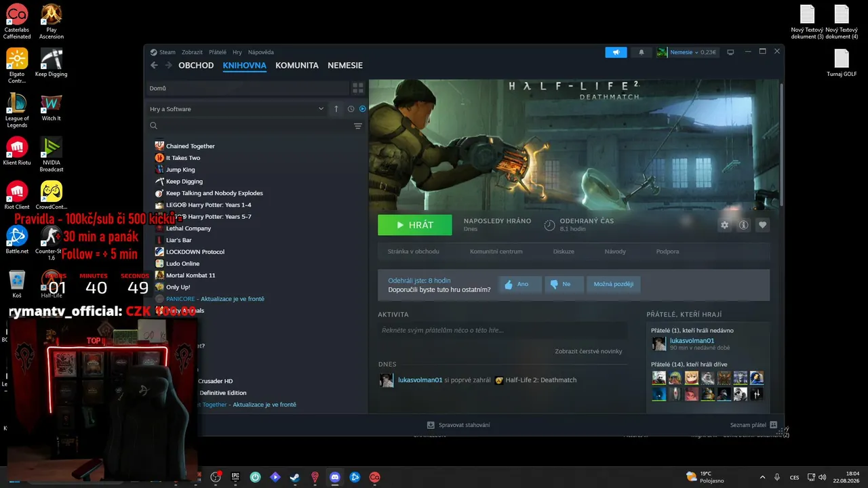This screenshot has width=868, height=488.
Task: Open Stránka v obchodu link
Action: (x=414, y=251)
